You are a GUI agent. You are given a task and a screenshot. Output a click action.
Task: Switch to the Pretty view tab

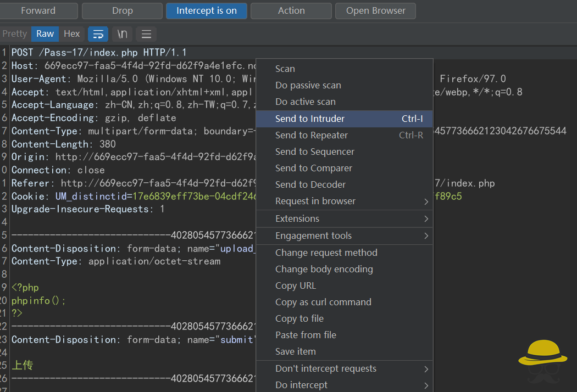(15, 34)
